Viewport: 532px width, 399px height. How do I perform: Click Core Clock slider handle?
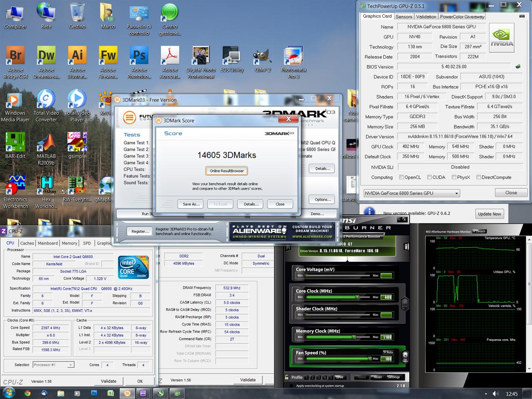[x=357, y=297]
